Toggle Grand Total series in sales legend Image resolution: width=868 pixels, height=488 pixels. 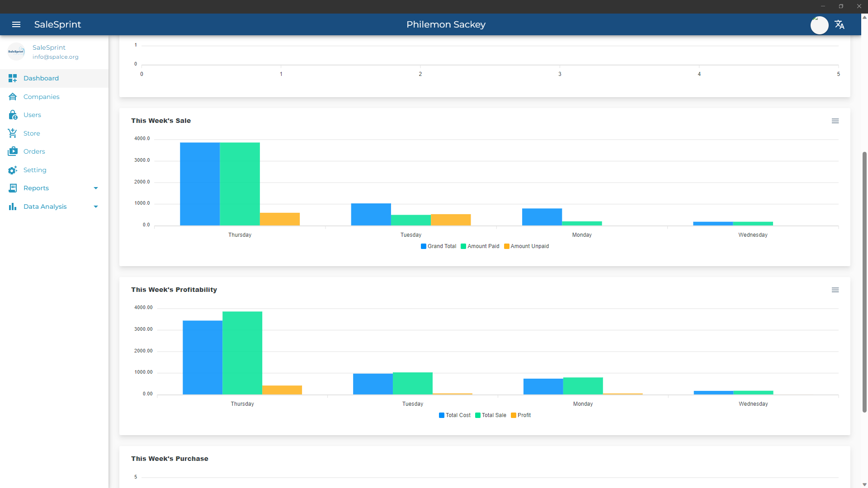tap(438, 246)
